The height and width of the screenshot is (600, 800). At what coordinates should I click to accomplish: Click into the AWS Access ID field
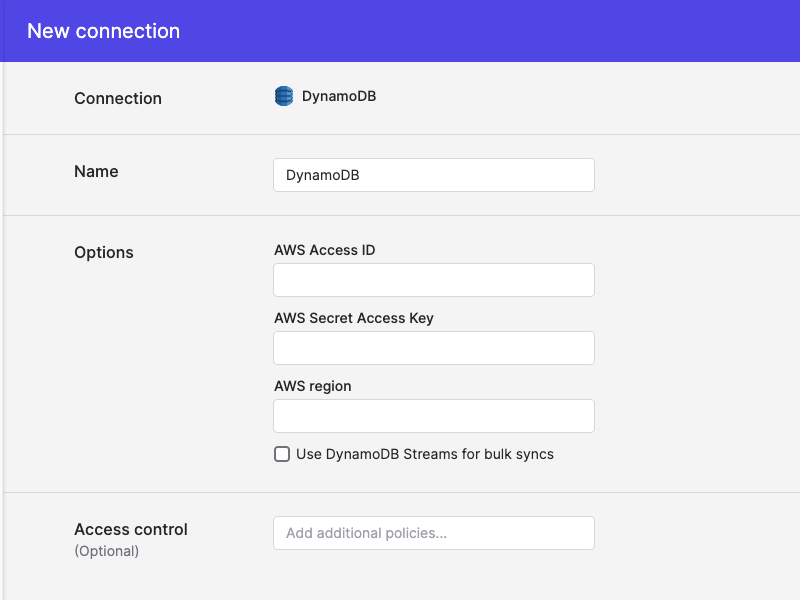[434, 280]
